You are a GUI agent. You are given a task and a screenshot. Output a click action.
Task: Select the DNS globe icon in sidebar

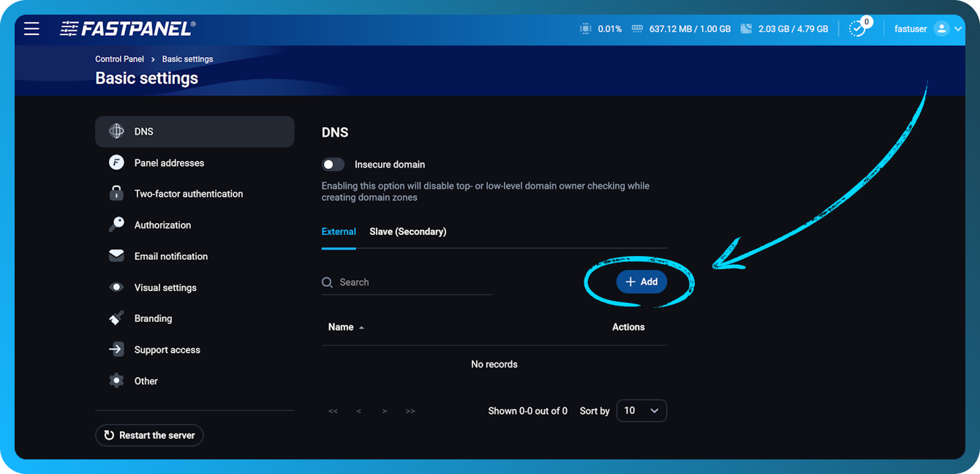(x=116, y=131)
